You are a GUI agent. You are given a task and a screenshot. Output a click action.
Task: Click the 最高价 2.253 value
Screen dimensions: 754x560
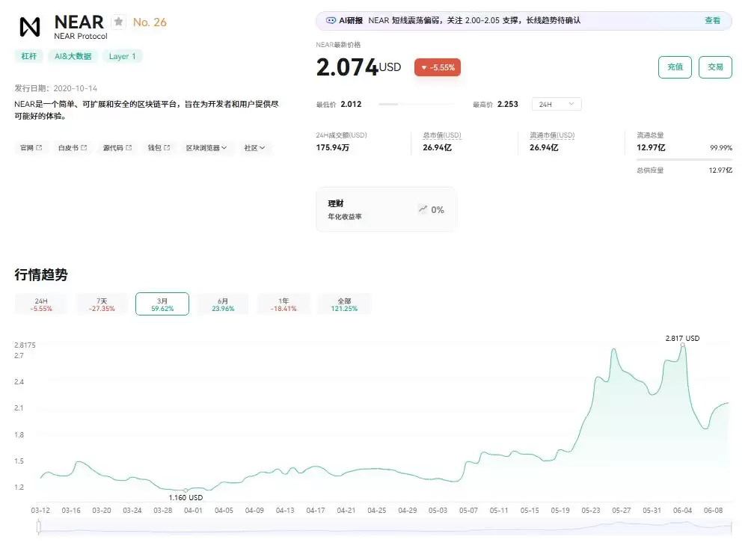pos(507,105)
